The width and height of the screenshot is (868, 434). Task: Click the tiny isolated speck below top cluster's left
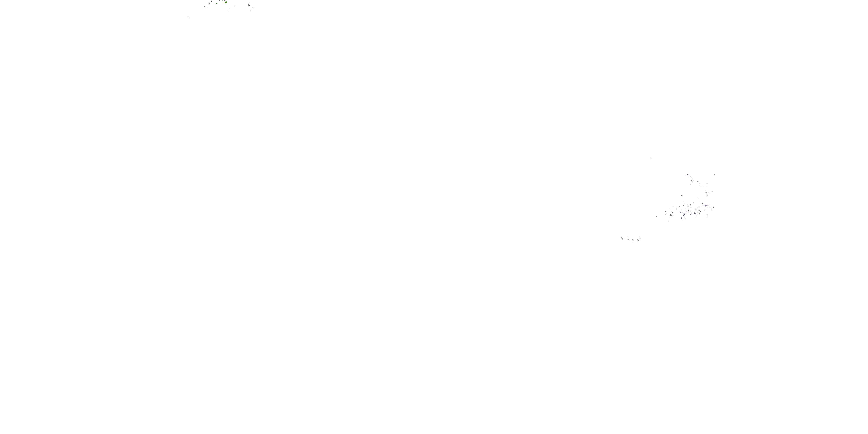189,17
